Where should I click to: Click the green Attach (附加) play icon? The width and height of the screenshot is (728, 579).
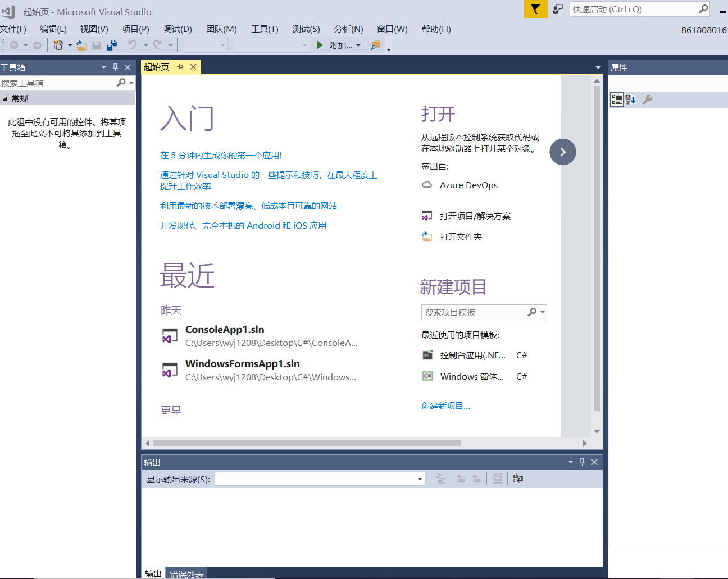coord(320,45)
